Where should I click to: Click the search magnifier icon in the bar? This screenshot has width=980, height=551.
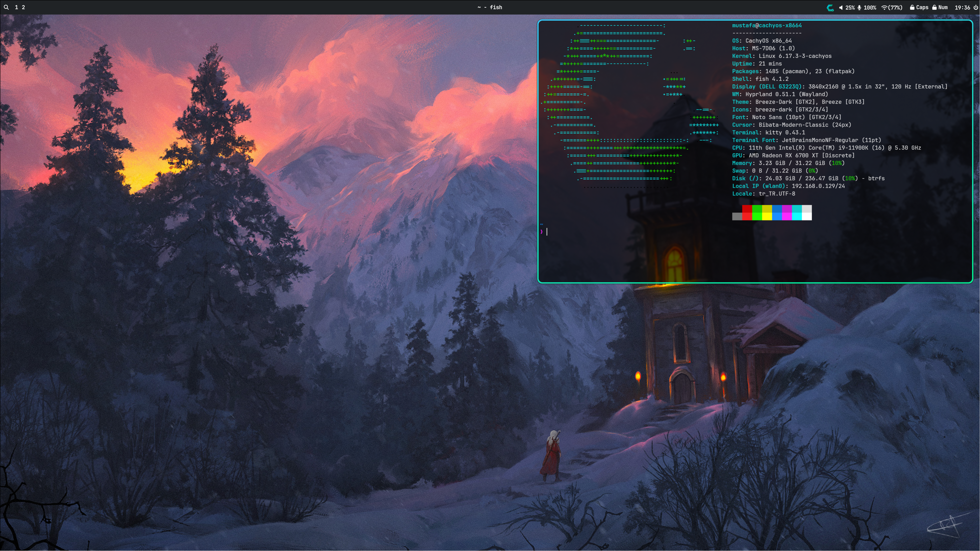[x=6, y=7]
